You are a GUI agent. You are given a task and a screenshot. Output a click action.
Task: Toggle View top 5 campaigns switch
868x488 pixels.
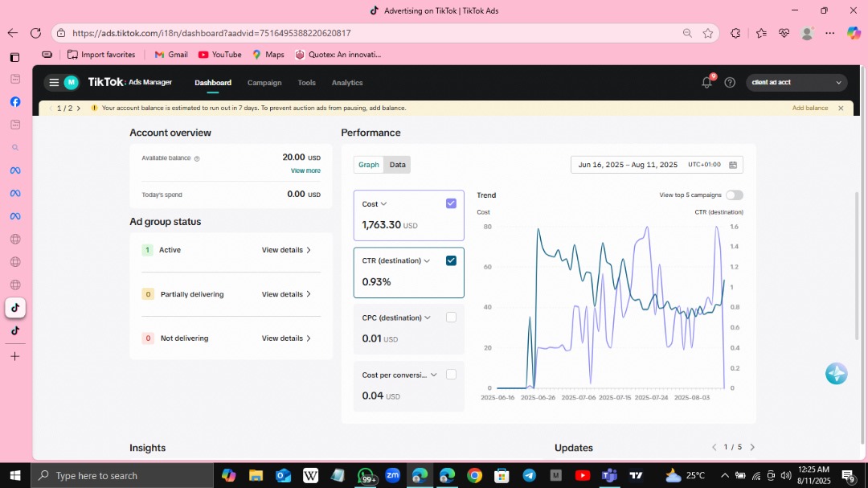point(734,195)
